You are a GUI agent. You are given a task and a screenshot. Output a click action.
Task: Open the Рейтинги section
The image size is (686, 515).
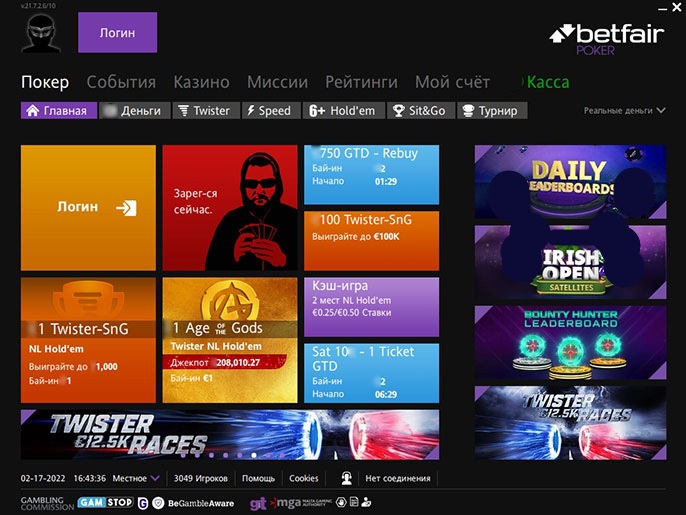(361, 82)
